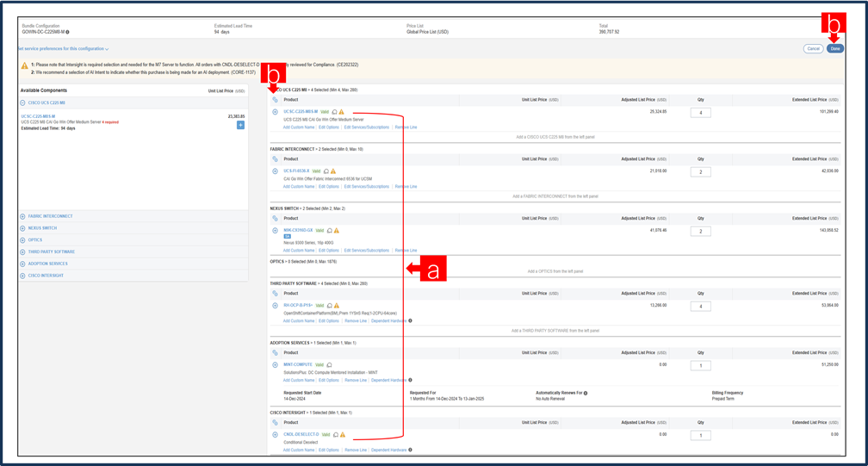Image resolution: width=868 pixels, height=466 pixels.
Task: Expand the selected UCSC-C225-M8S-M line with plus icon
Action: [276, 112]
